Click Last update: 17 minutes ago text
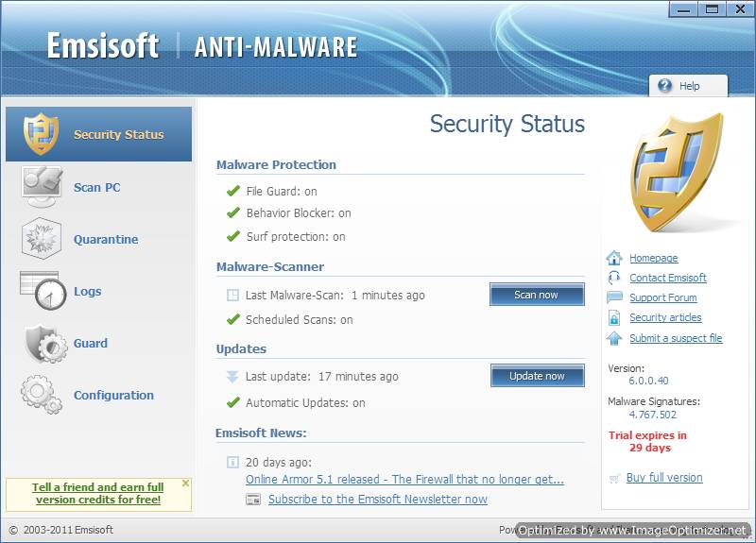Screen dimensions: 756x543 (321, 376)
